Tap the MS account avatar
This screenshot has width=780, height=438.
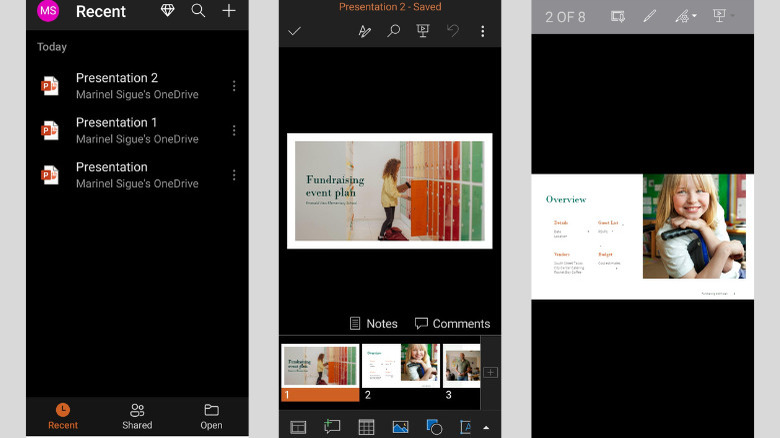pyautogui.click(x=48, y=11)
